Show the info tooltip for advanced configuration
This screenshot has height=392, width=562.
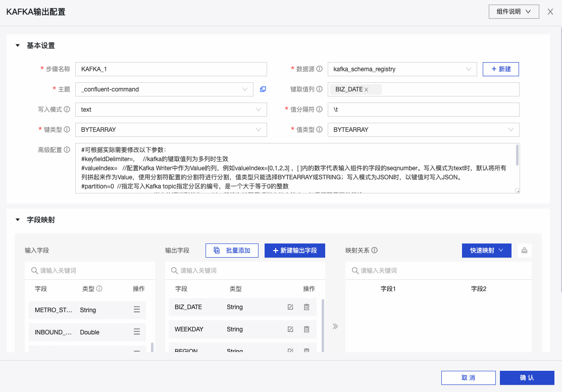(67, 150)
